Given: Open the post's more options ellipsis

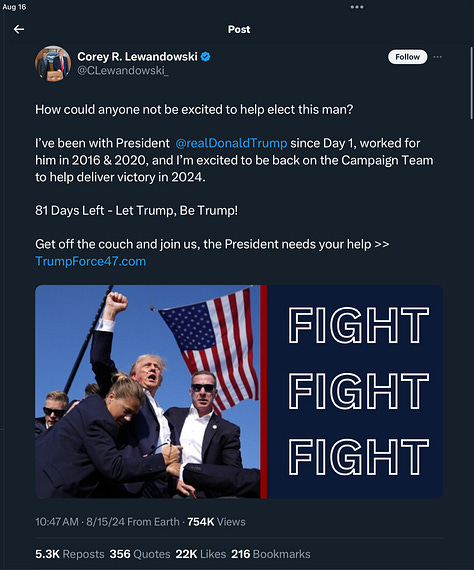Looking at the screenshot, I should click(x=438, y=57).
